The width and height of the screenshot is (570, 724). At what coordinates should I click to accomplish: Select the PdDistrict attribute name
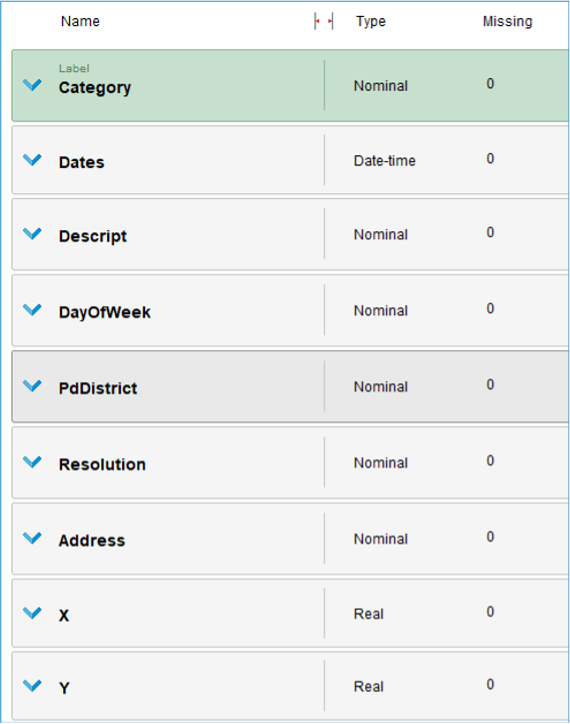point(98,388)
